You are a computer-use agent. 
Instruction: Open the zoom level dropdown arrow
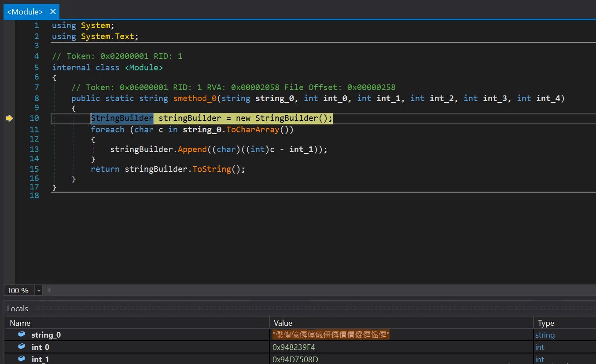pos(39,291)
